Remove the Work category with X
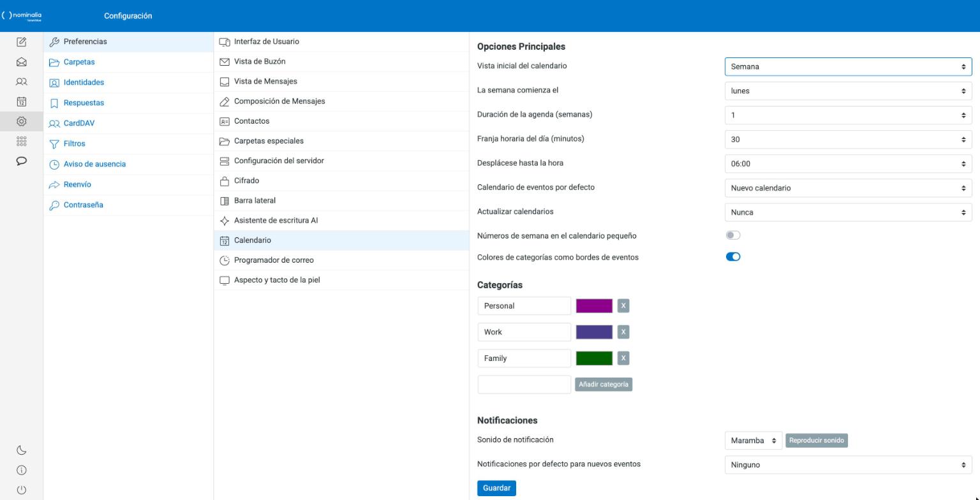Viewport: 980px width, 500px height. coord(623,332)
